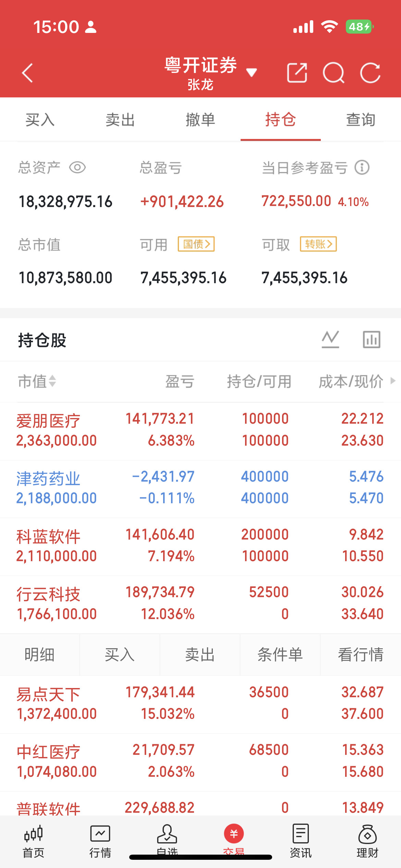Screen dimensions: 401x868
Task: Go to 理财 in bottom navigation
Action: [367, 841]
